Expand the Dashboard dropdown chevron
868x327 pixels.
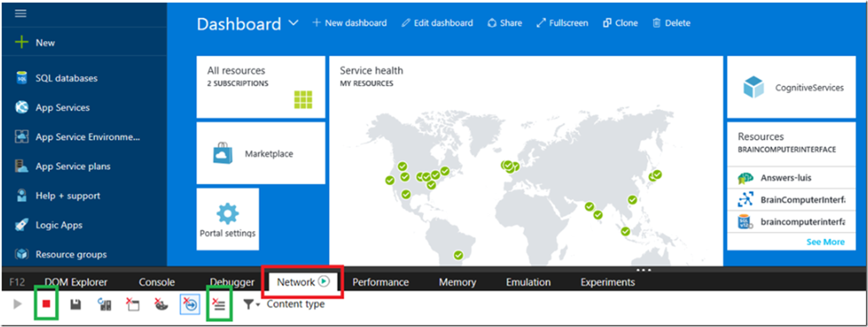tap(293, 23)
